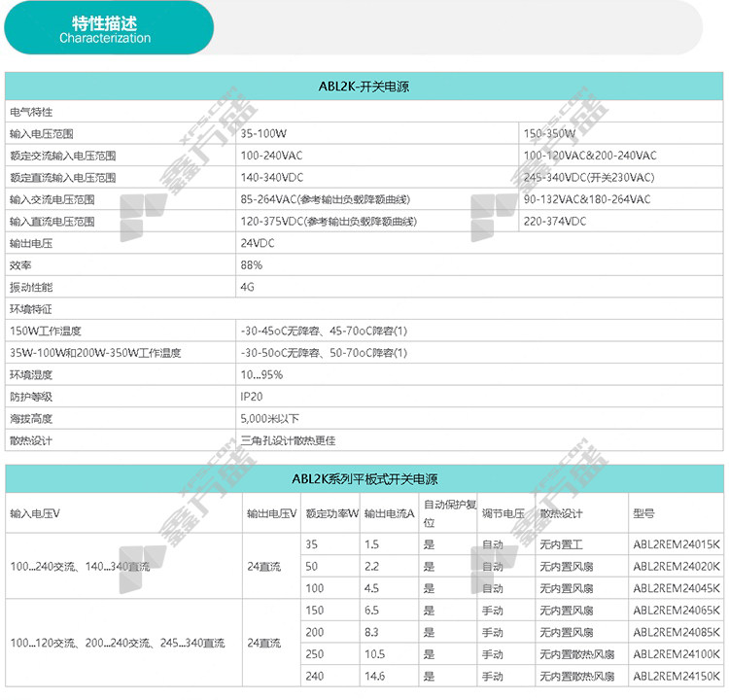This screenshot has height=700, width=729.
Task: Click model ABL2REM24150K in last row
Action: (677, 677)
